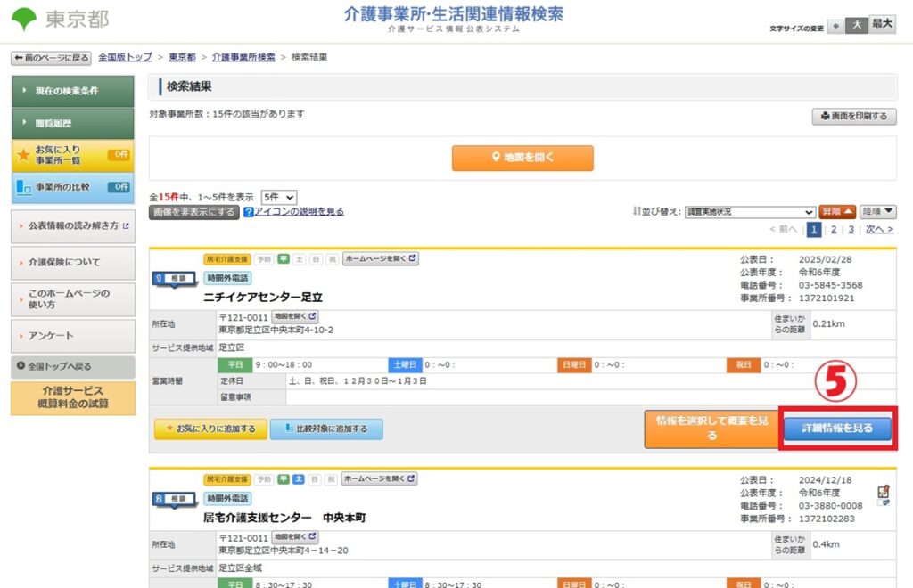
Task: Open 地図を開く beside 中央本町4-14-20 address
Action: click(295, 537)
